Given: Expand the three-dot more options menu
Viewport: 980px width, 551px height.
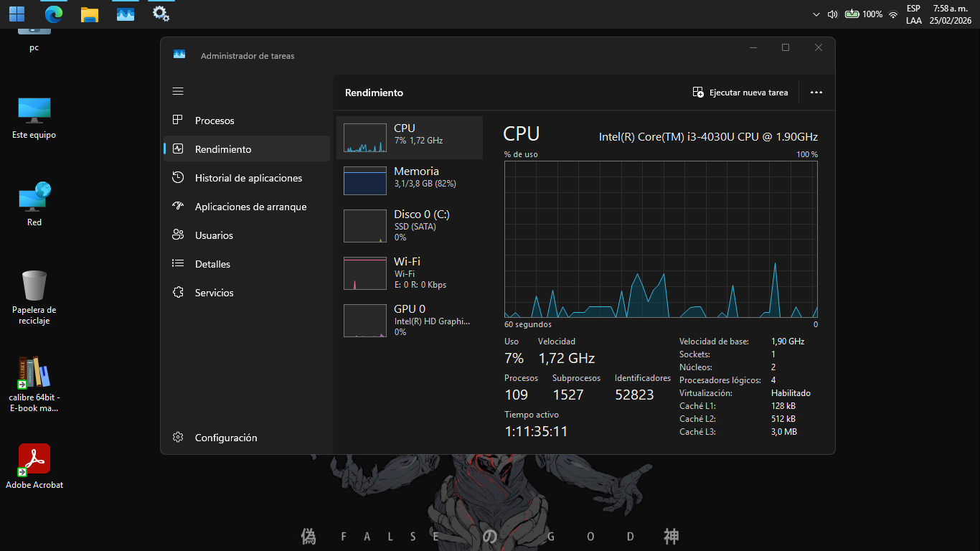Looking at the screenshot, I should [x=816, y=93].
